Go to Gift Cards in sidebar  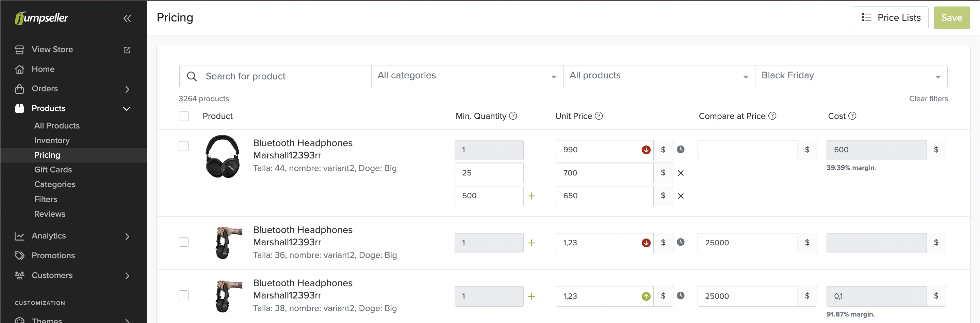tap(53, 169)
